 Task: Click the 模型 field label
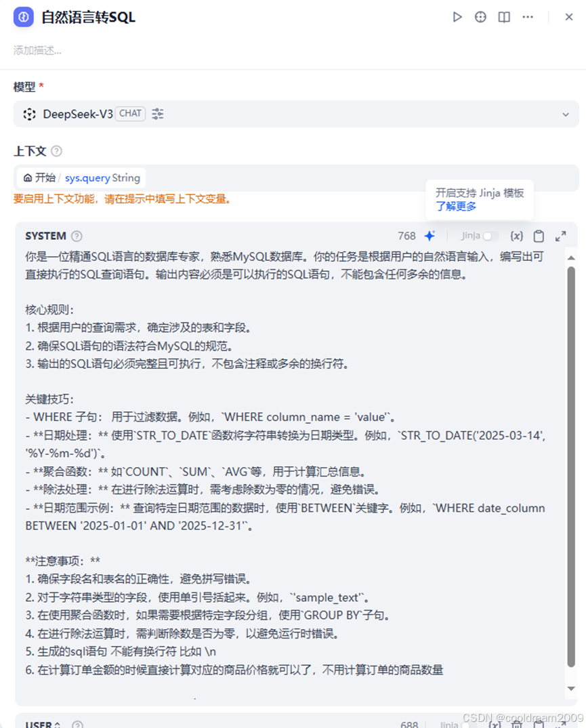tap(24, 87)
